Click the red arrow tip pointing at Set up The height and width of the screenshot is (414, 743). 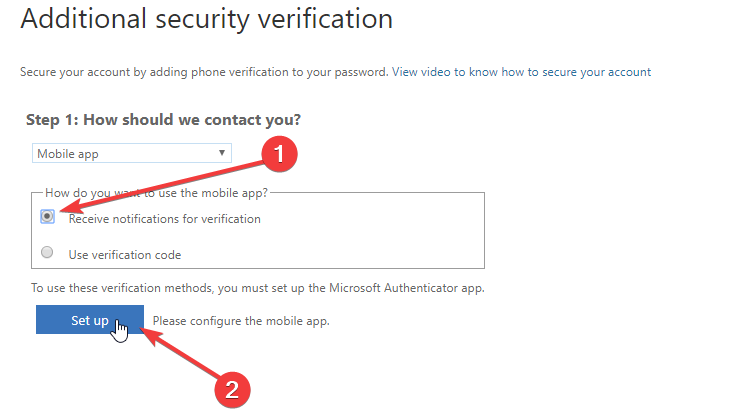tap(148, 333)
